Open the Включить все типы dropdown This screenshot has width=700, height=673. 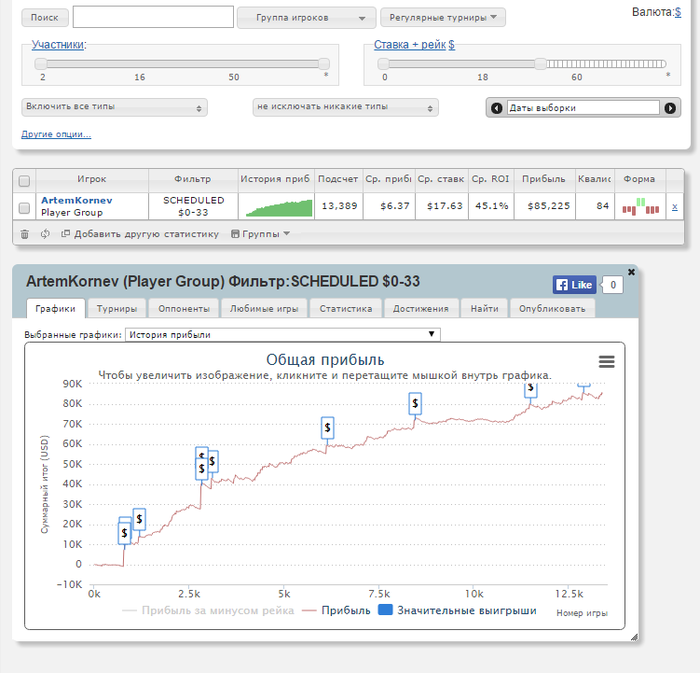point(114,108)
